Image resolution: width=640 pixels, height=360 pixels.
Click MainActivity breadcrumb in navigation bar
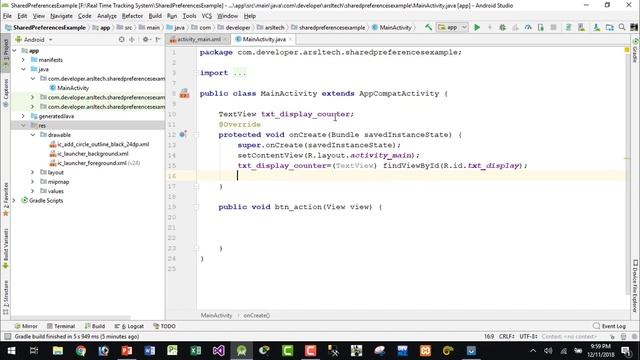click(391, 27)
